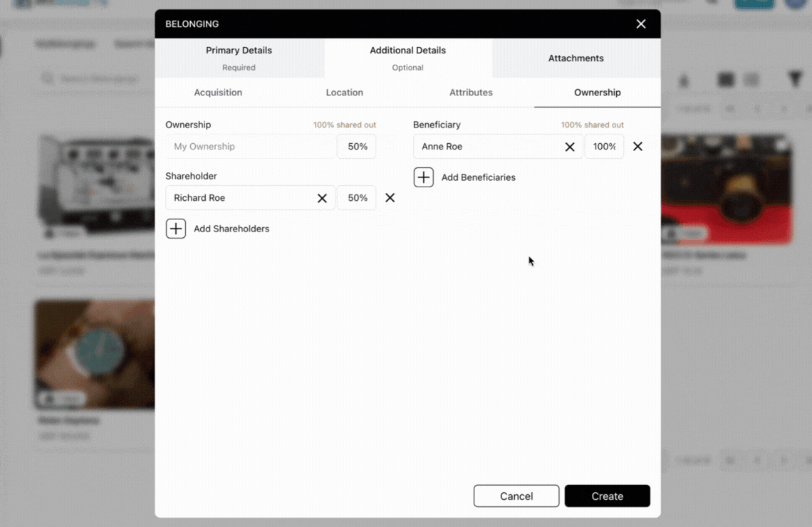812x527 pixels.
Task: Open the filter funnel icon
Action: pos(795,80)
